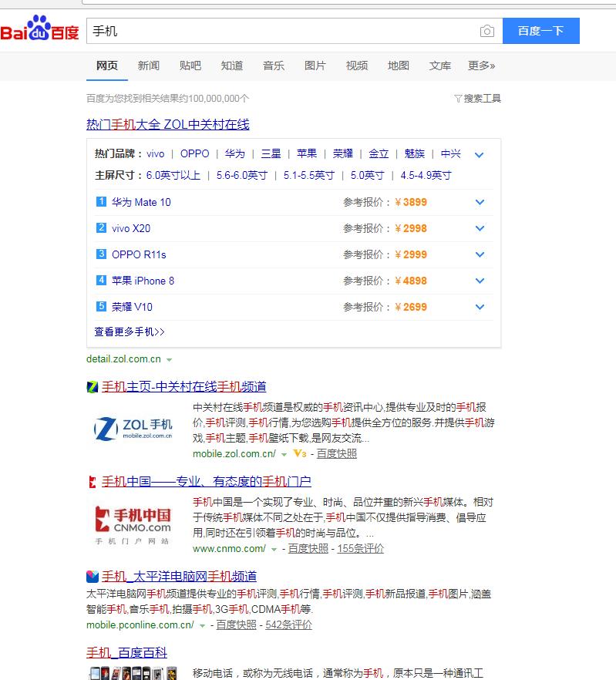The height and width of the screenshot is (680, 616).
Task: Open dropdown arrow next to www.cnmo.com/
Action: click(274, 550)
